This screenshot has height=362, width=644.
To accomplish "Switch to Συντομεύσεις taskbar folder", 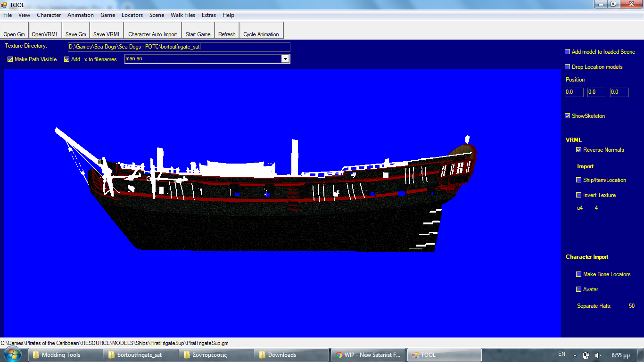I will click(x=216, y=355).
